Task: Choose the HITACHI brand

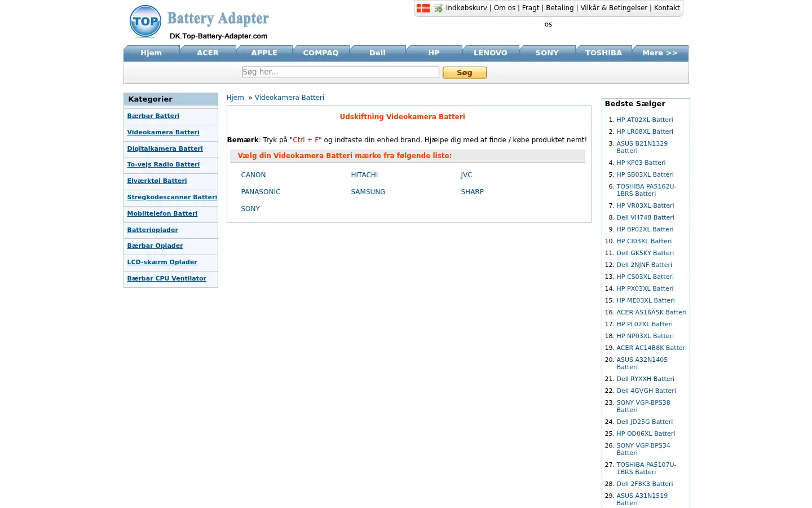Action: tap(364, 175)
